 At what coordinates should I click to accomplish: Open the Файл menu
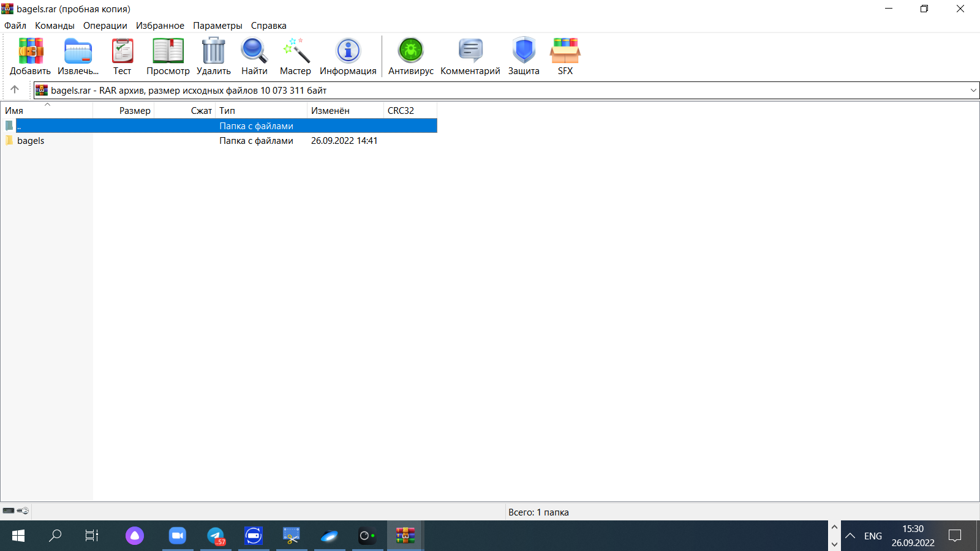click(15, 26)
